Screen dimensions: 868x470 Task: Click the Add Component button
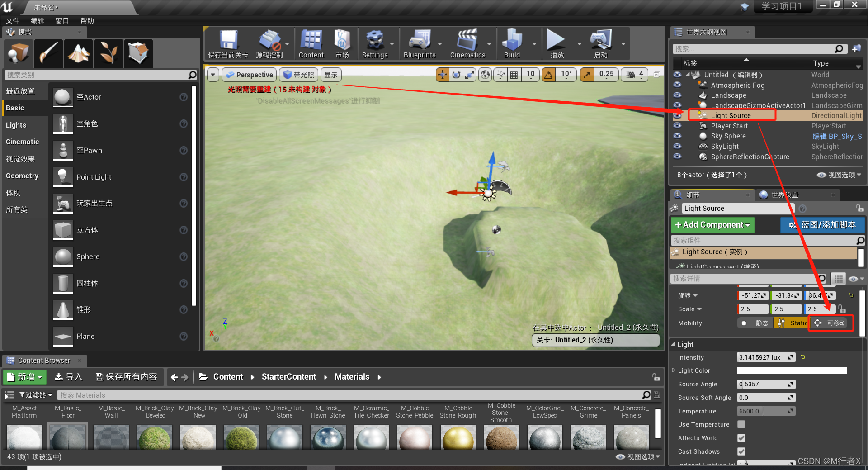712,225
